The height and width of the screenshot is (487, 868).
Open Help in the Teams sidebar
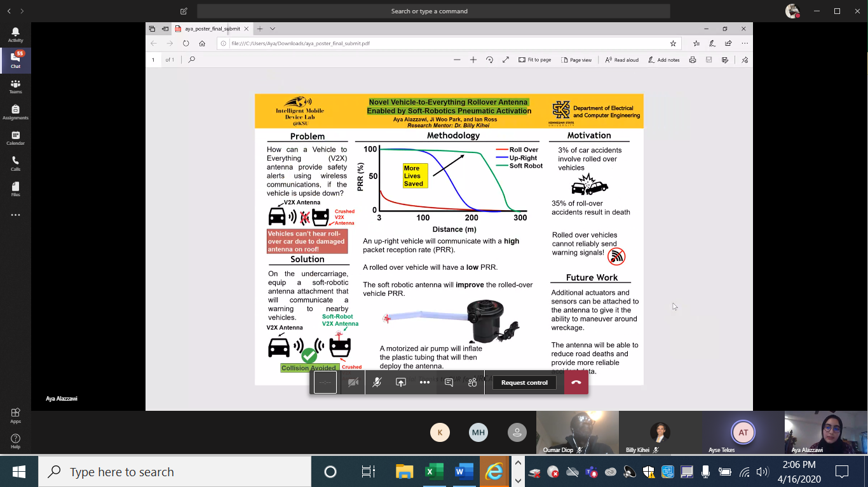coord(15,441)
